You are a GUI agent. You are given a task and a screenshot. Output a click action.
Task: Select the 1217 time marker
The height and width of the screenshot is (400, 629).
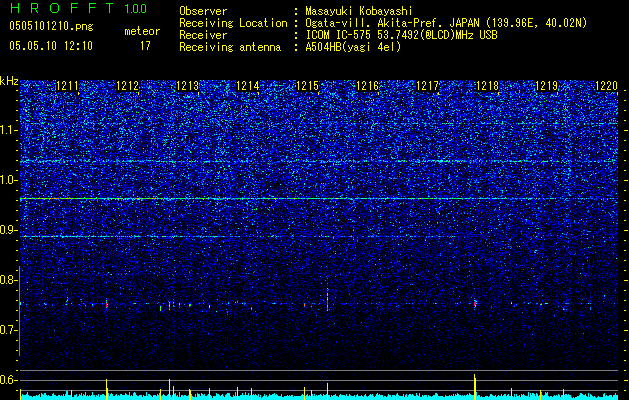[x=428, y=86]
